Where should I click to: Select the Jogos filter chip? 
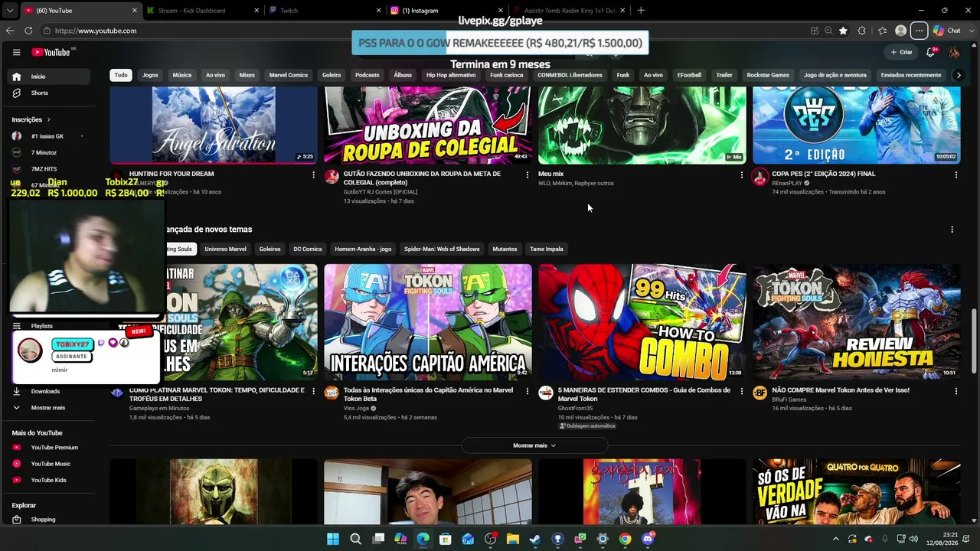click(x=150, y=75)
